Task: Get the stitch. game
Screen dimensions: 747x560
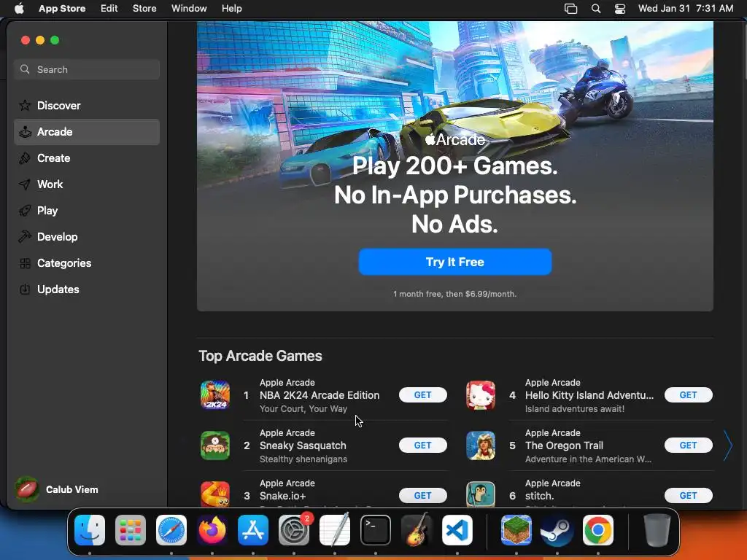Action: 689,496
